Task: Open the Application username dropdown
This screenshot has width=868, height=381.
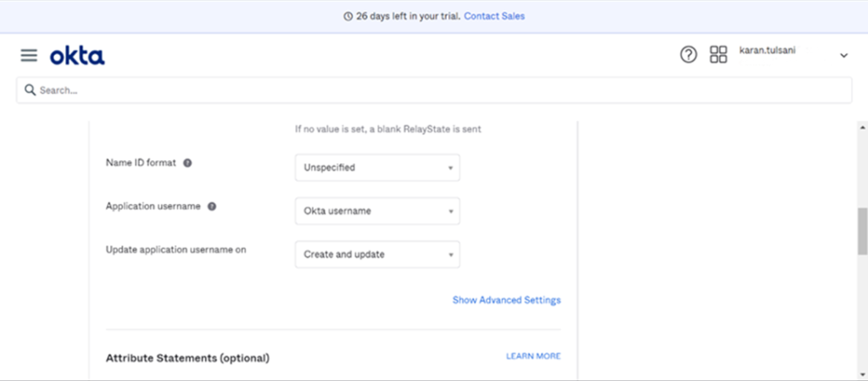Action: (x=377, y=211)
